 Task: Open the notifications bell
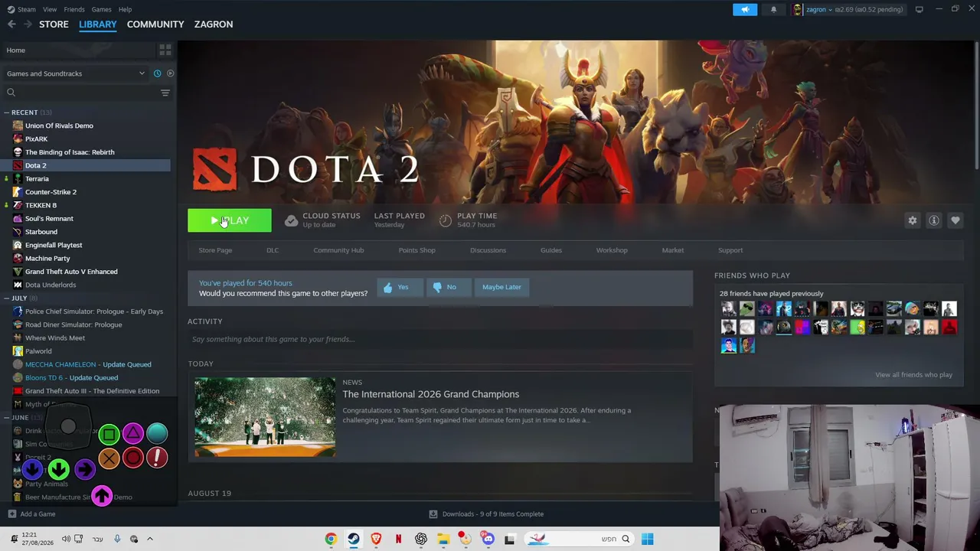pos(773,9)
